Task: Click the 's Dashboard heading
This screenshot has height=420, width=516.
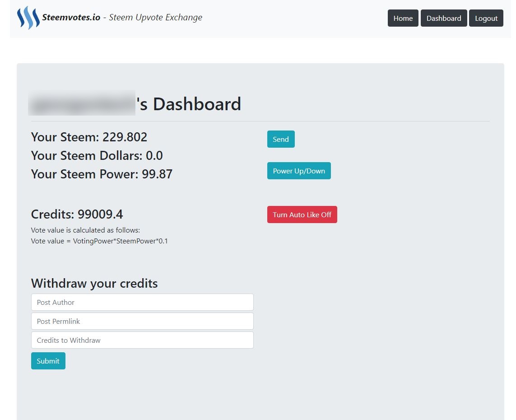Action: pyautogui.click(x=189, y=104)
